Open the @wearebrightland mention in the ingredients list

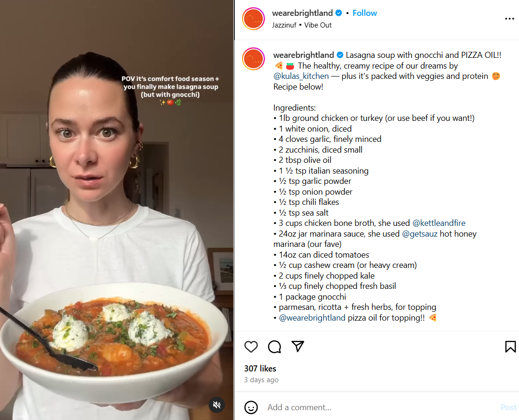click(312, 318)
